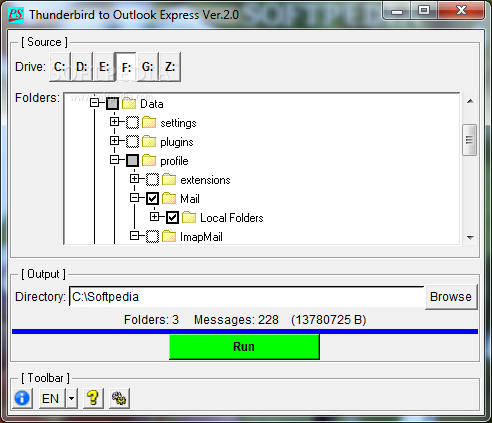492x423 pixels.
Task: Expand the plugins tree node
Action: pos(114,141)
